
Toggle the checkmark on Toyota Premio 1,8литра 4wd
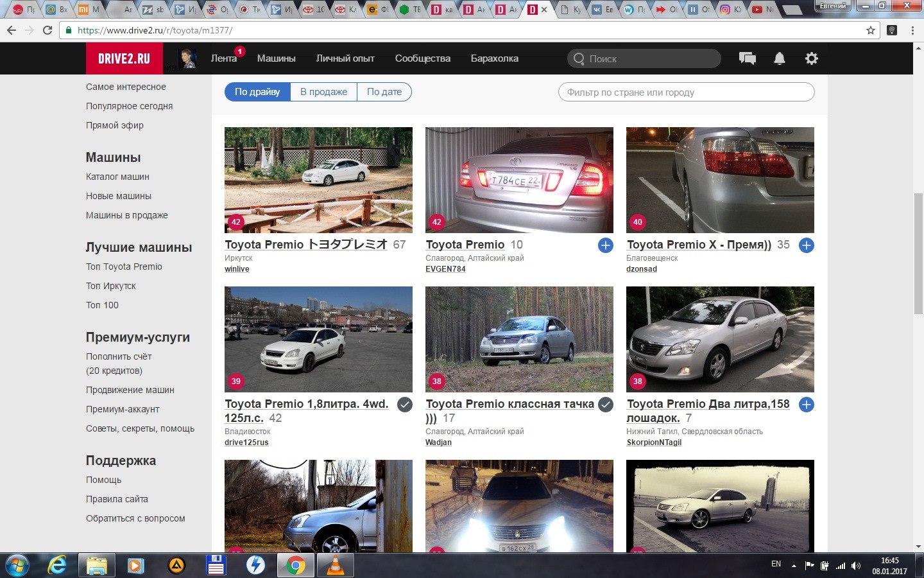[x=404, y=405]
